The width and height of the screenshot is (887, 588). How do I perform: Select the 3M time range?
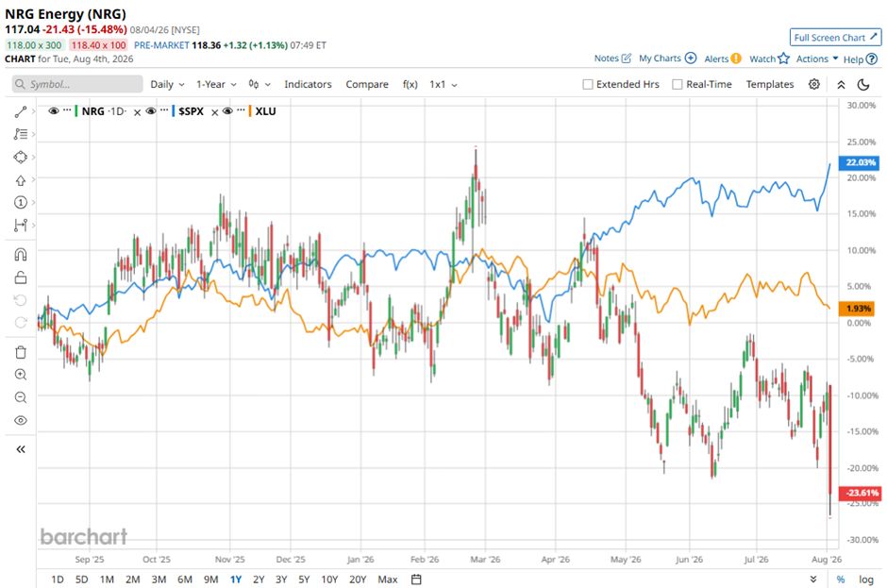159,579
